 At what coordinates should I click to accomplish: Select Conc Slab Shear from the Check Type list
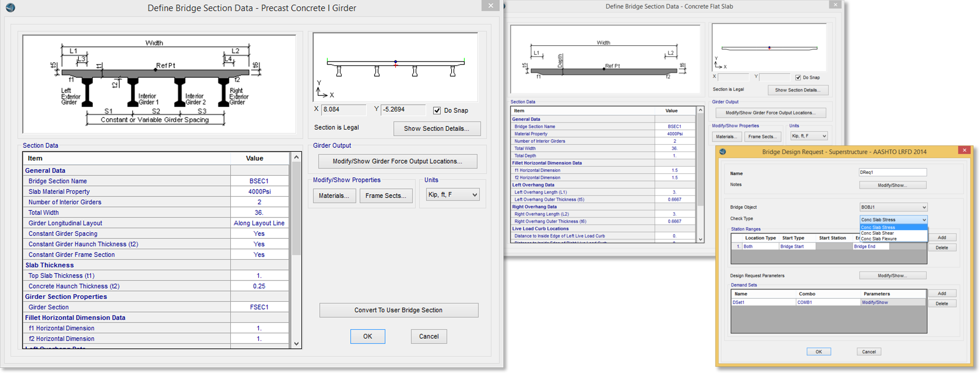tap(877, 233)
